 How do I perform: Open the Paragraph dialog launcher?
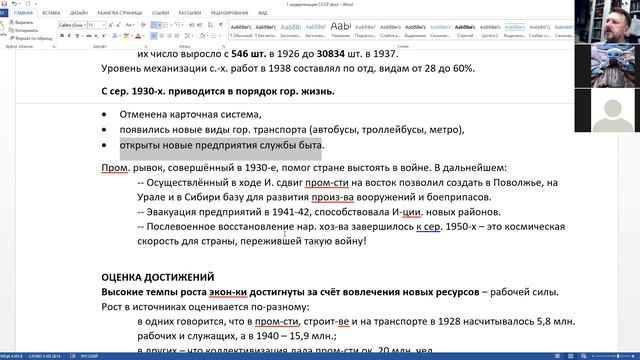click(x=223, y=47)
